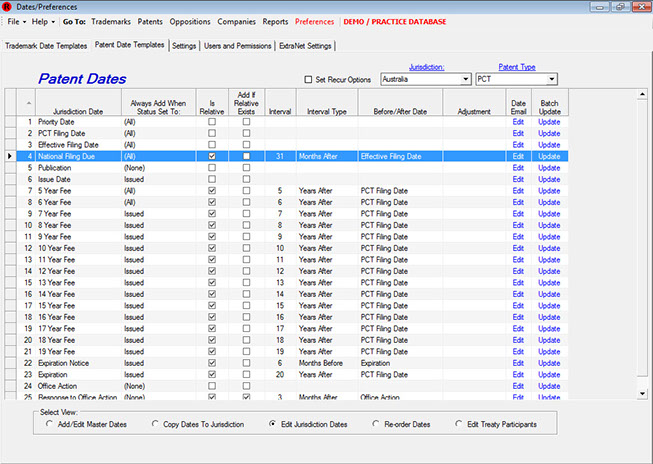Open the File menu

[16, 21]
